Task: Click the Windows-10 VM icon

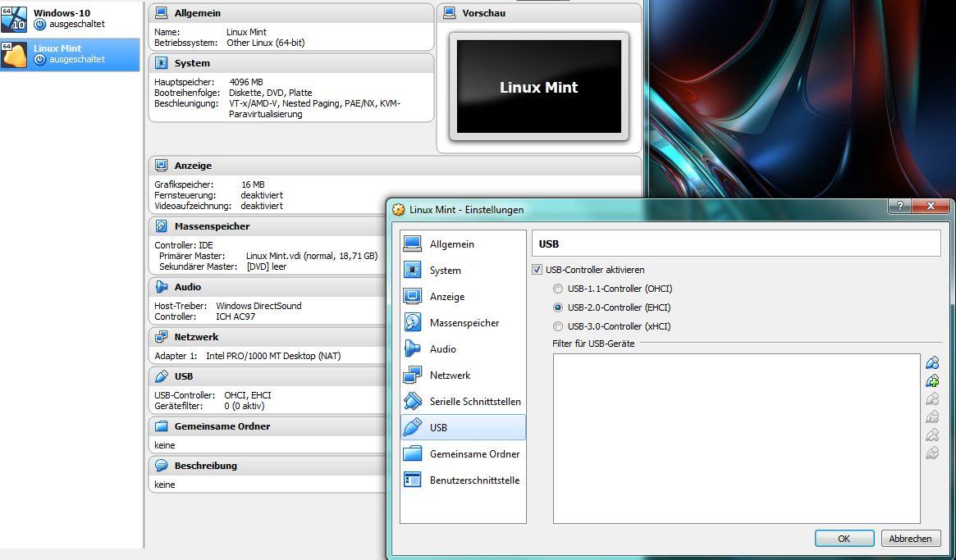Action: (x=14, y=19)
